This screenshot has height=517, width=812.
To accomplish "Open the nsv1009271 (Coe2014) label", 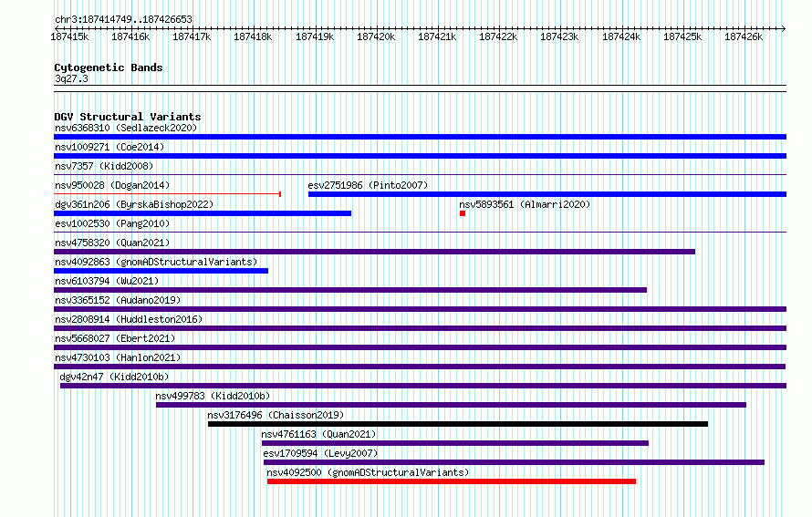I will [109, 147].
